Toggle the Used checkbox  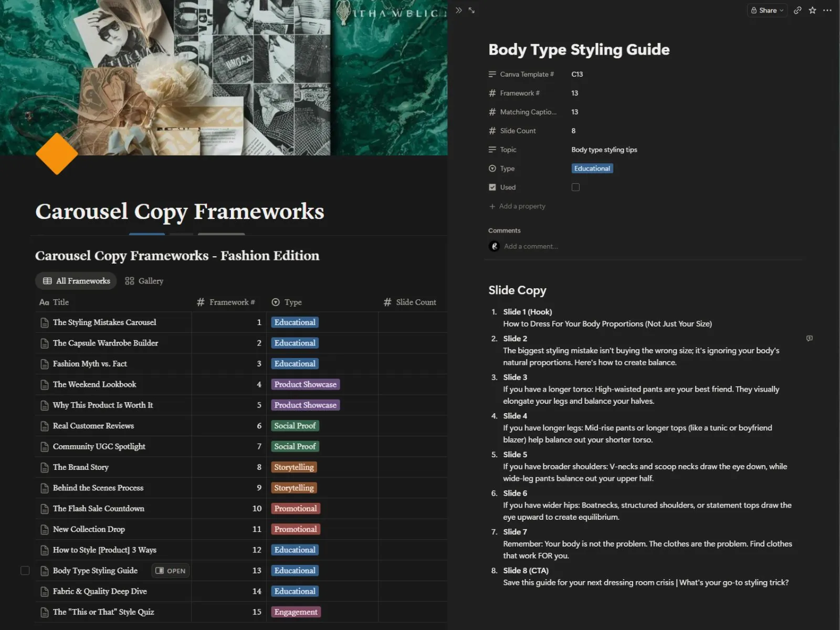tap(575, 187)
